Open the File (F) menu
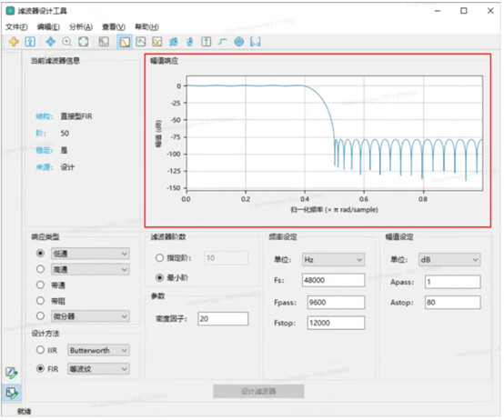This screenshot has width=504, height=420. click(16, 27)
